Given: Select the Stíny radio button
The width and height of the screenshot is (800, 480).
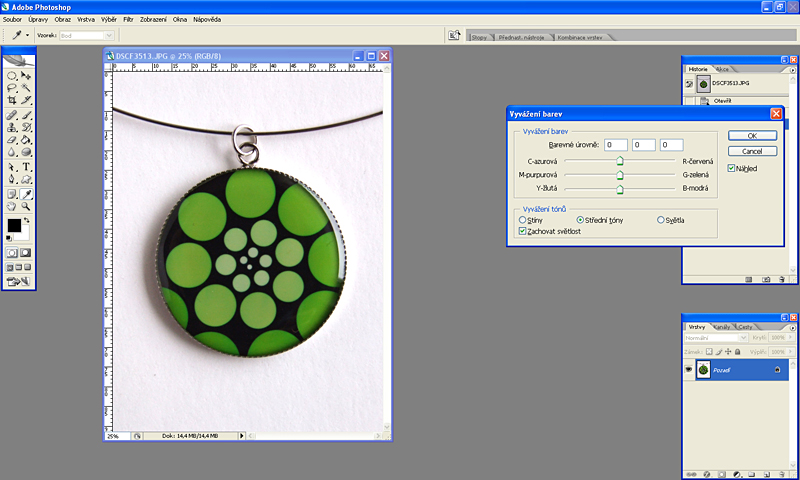Looking at the screenshot, I should (523, 219).
